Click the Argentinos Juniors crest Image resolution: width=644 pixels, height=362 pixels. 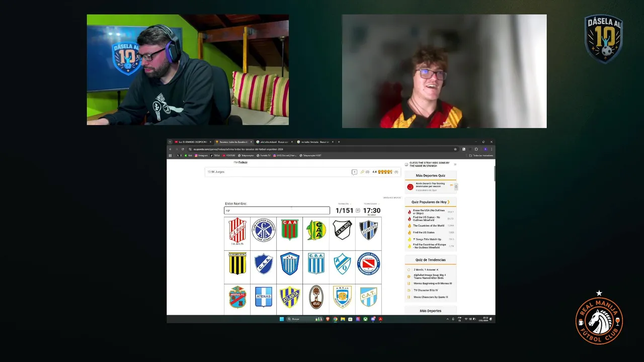tap(368, 263)
